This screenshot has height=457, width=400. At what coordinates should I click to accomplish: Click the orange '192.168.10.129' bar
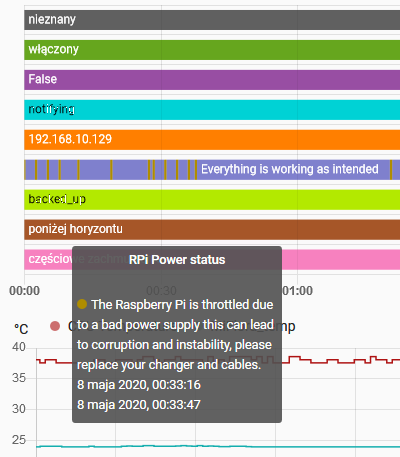pyautogui.click(x=212, y=140)
